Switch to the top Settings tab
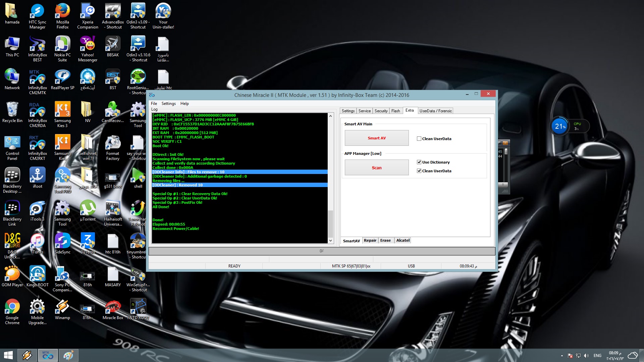The height and width of the screenshot is (362, 644). coord(348,111)
